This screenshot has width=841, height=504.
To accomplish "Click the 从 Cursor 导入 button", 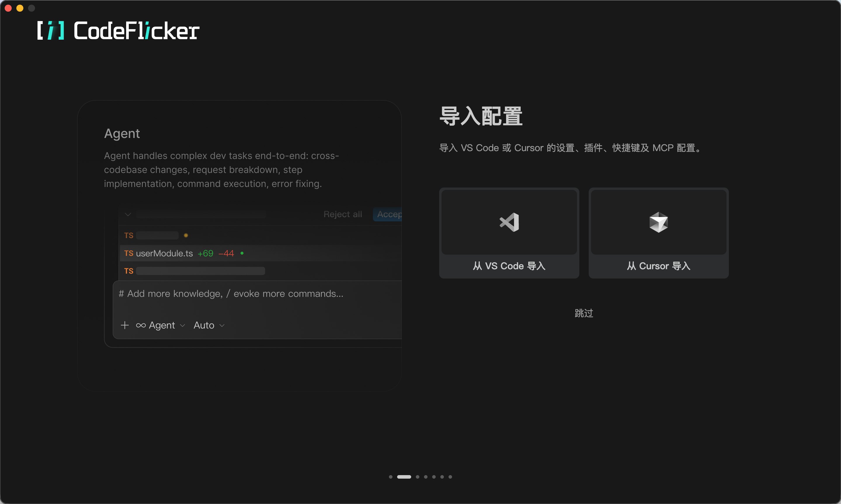I will pos(658,266).
